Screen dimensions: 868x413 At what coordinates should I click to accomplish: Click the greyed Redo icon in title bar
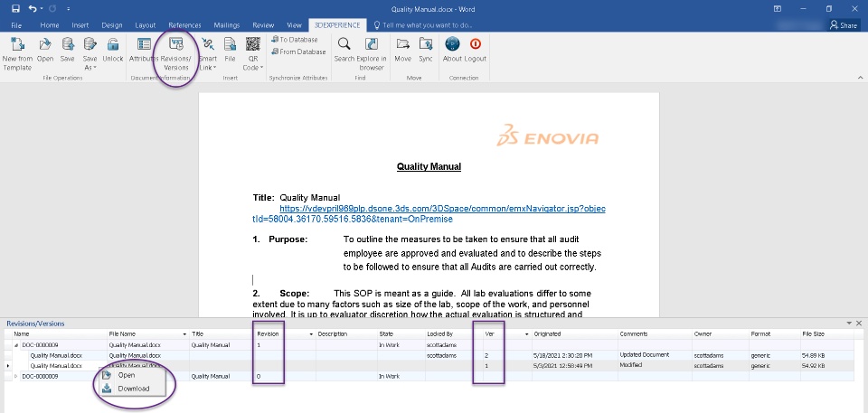(52, 9)
